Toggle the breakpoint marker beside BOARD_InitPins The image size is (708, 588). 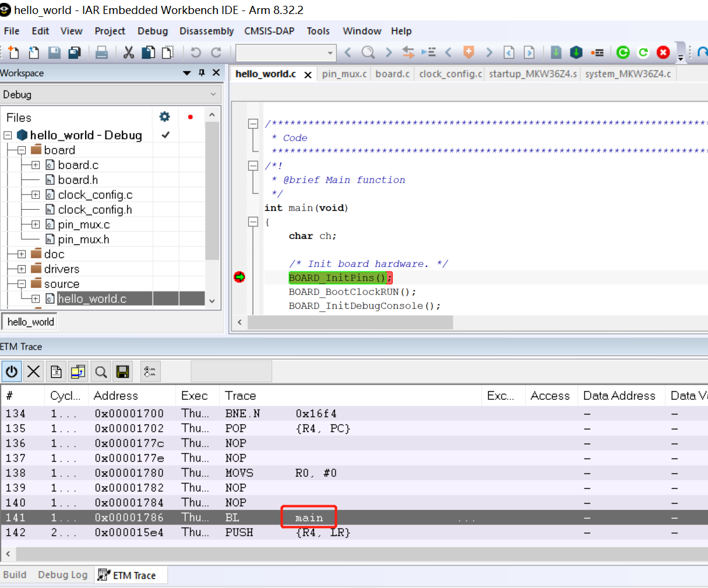point(239,277)
